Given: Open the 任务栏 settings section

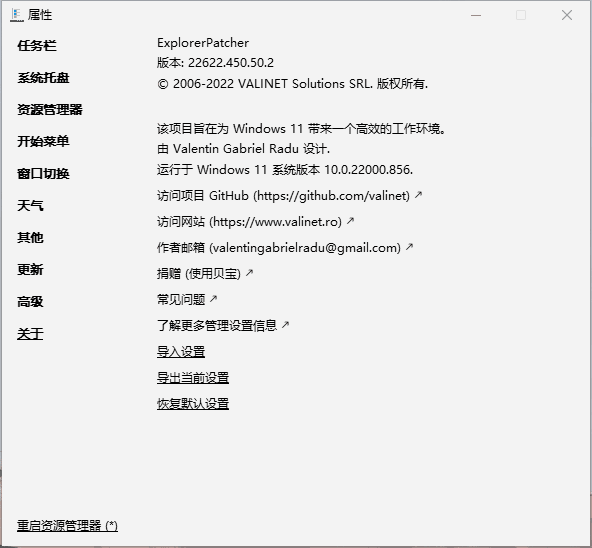Looking at the screenshot, I should tap(37, 46).
